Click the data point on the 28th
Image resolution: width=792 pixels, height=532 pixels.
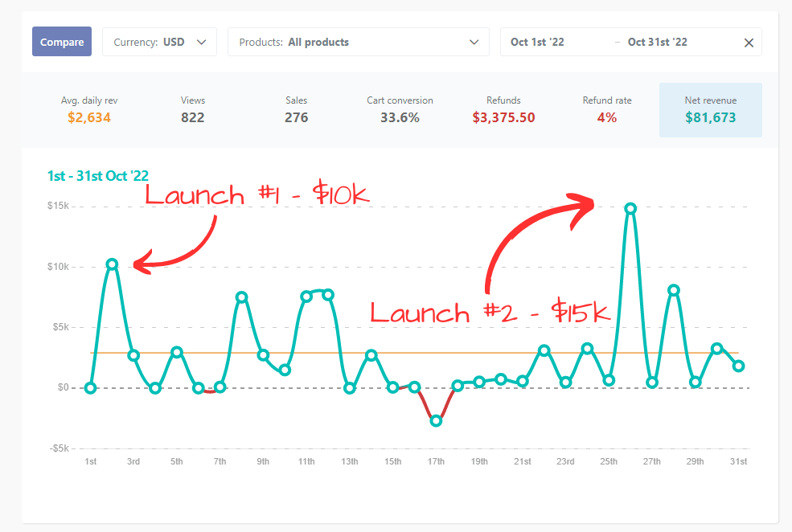click(x=674, y=290)
